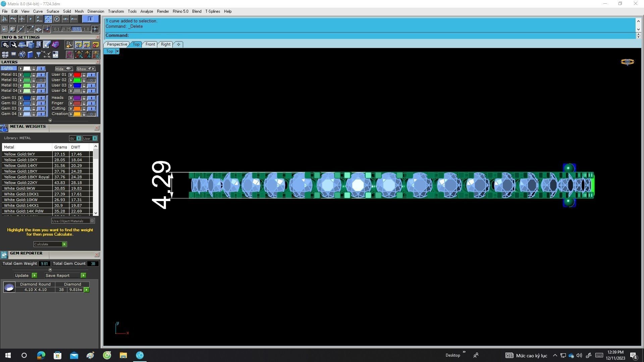Toggle Metal 02 layer visibility on

tap(41, 80)
